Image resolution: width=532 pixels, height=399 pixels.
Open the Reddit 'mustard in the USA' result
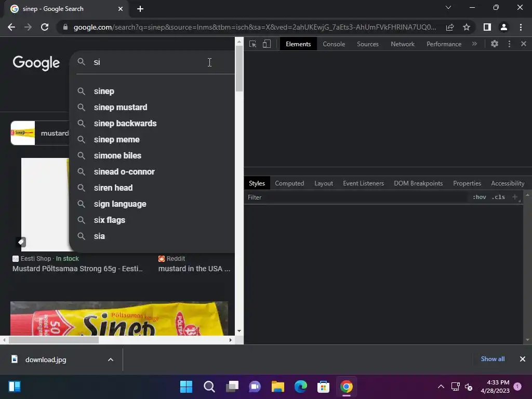[x=194, y=269]
